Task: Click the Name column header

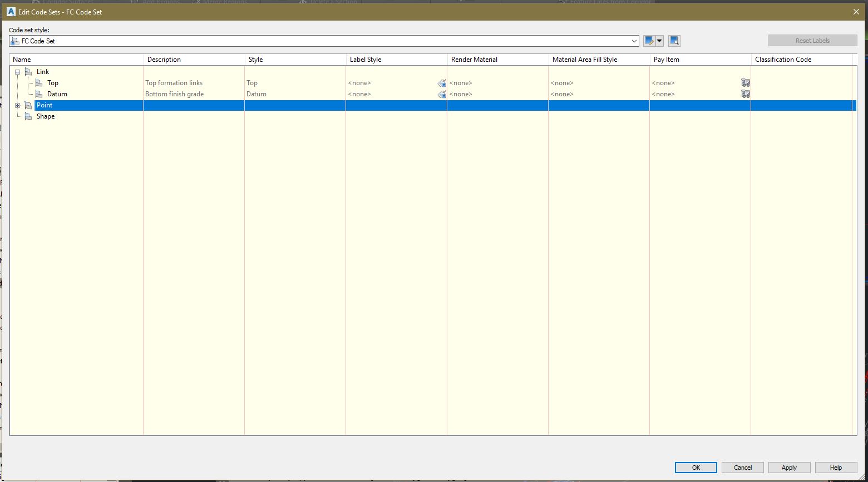Action: pyautogui.click(x=77, y=60)
